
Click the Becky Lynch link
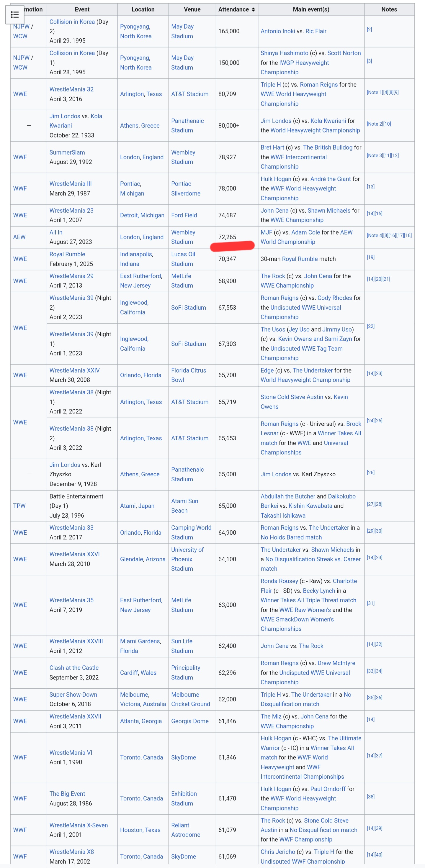tap(319, 591)
